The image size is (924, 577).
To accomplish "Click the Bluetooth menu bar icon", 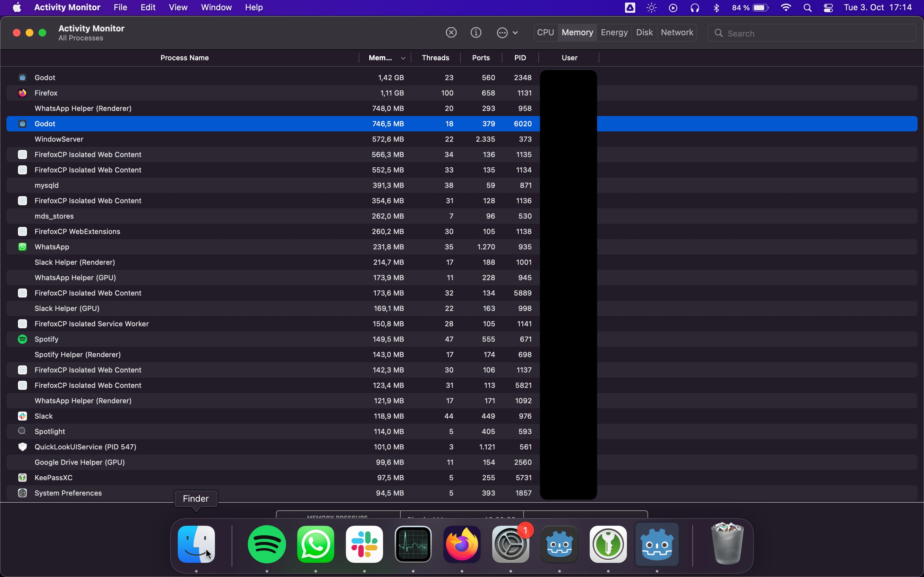I will coord(716,8).
